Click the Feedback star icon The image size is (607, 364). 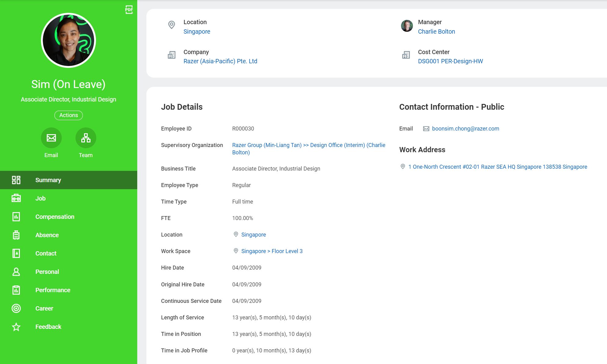[x=16, y=327]
